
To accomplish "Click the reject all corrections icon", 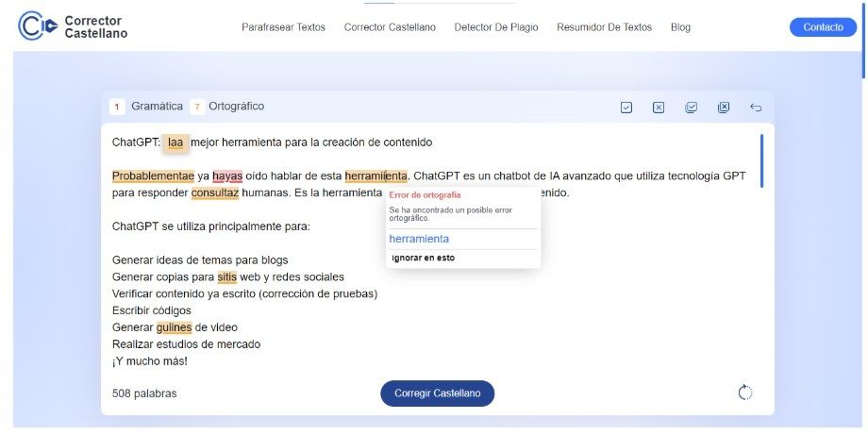I will pyautogui.click(x=724, y=108).
